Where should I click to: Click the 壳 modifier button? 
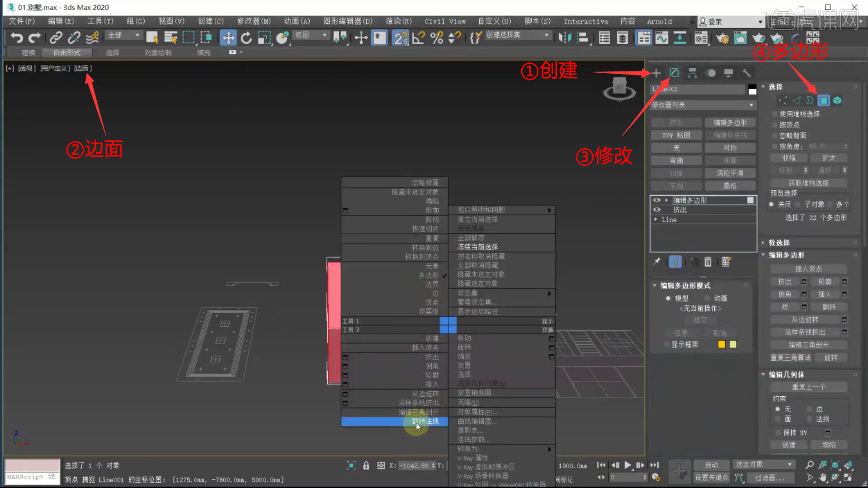pos(676,148)
